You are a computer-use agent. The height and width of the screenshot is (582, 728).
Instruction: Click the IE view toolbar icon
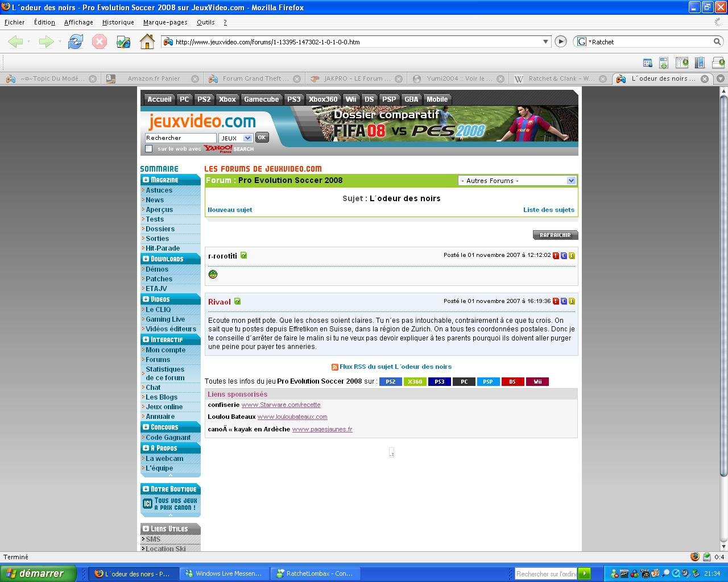point(123,41)
